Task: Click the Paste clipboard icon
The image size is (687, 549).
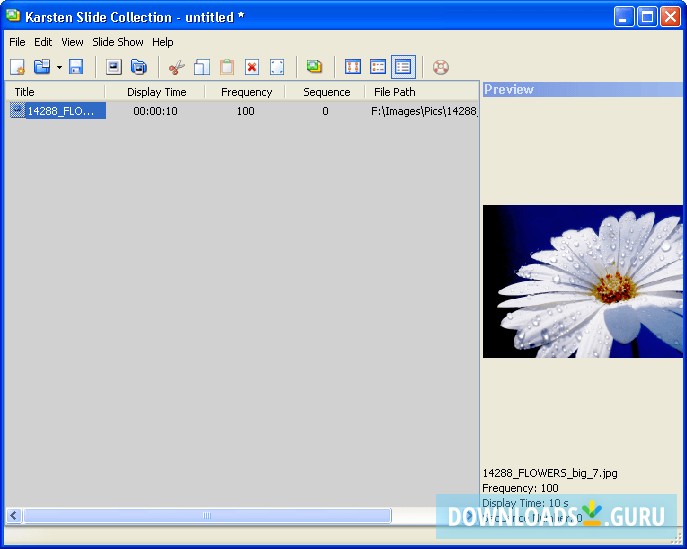Action: 227,67
